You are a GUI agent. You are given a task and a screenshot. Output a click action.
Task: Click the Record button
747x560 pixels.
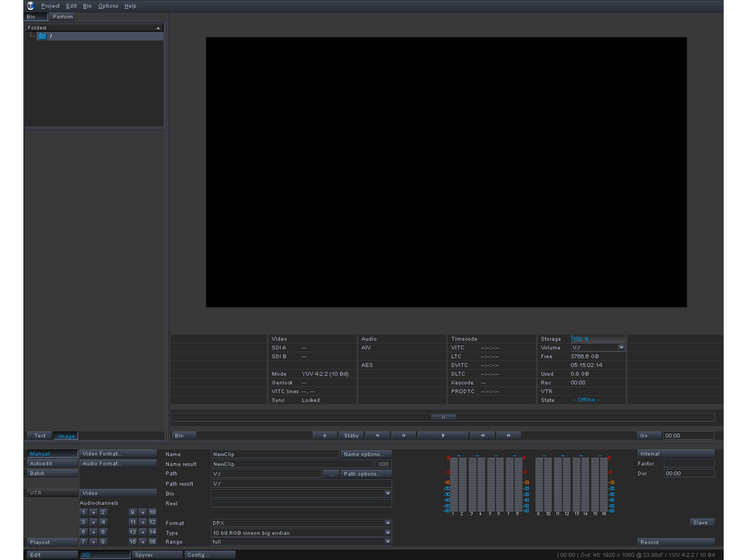tap(675, 542)
